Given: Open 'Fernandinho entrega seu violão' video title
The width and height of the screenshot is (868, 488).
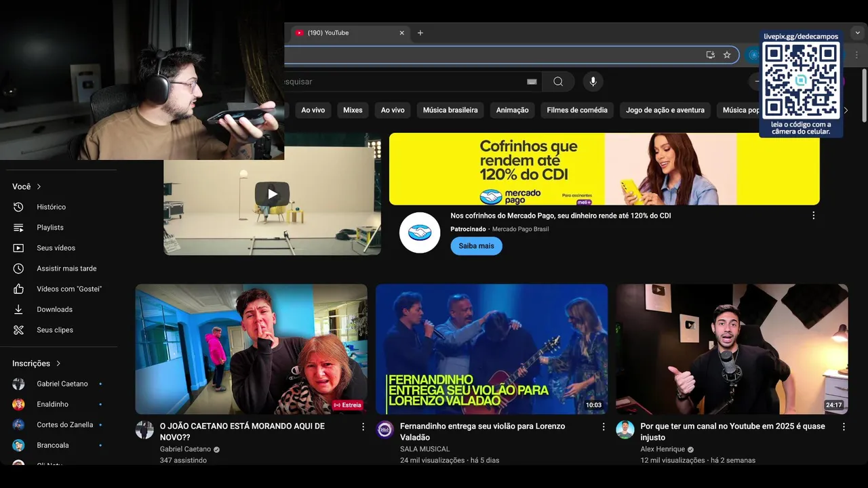Looking at the screenshot, I should pyautogui.click(x=482, y=432).
